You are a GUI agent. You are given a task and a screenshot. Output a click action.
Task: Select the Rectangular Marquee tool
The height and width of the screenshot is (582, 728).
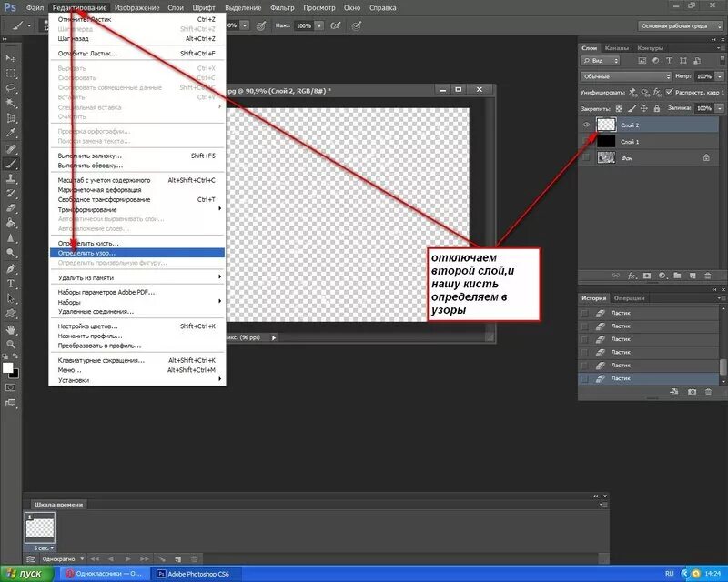[x=11, y=74]
